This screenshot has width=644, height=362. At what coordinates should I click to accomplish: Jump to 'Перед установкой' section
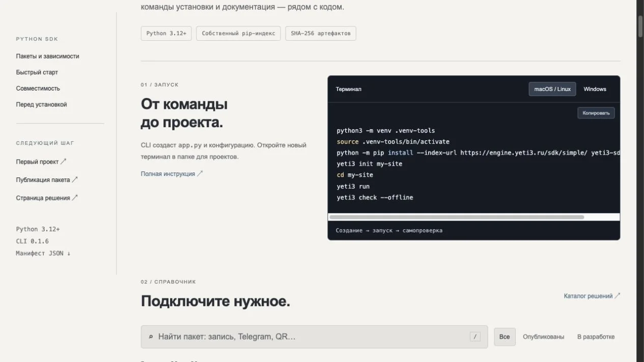(41, 105)
